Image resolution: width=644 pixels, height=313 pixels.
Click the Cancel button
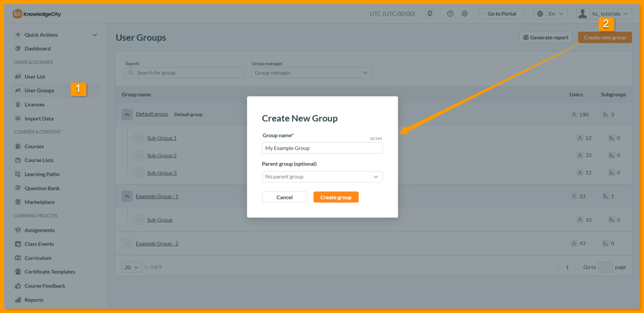[284, 197]
